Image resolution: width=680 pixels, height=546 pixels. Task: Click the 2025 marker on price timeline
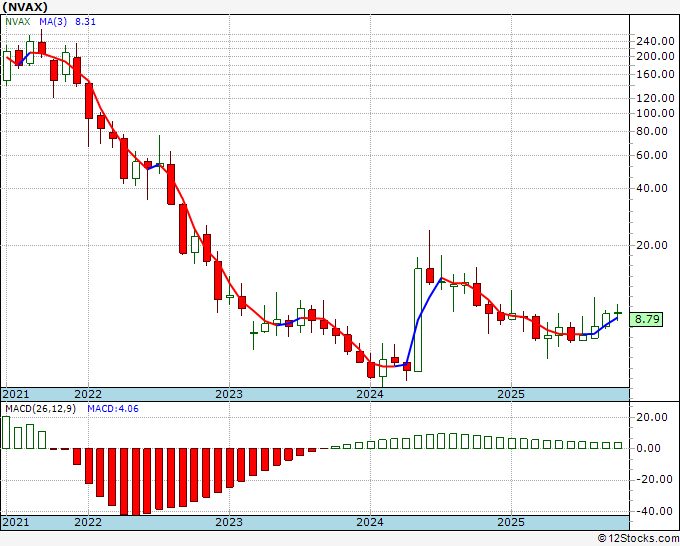pyautogui.click(x=511, y=394)
